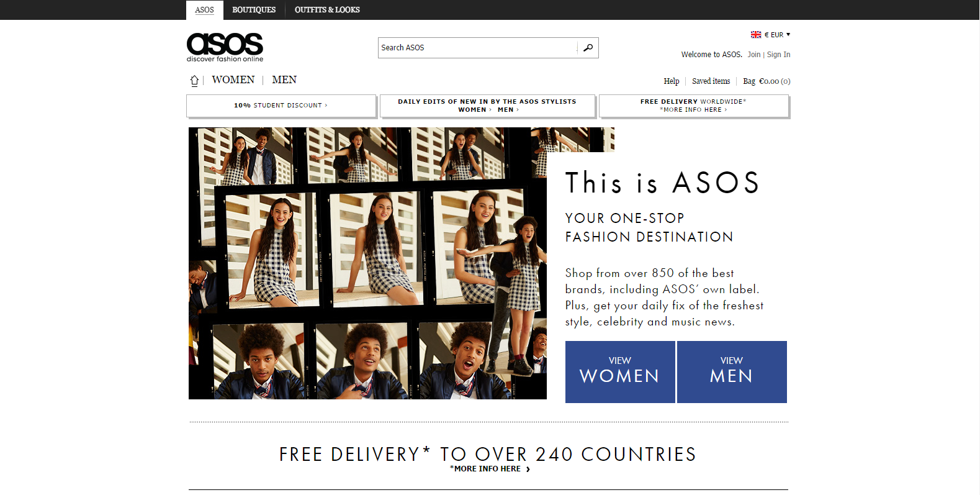The width and height of the screenshot is (980, 495).
Task: Click the Sign In link
Action: 779,55
